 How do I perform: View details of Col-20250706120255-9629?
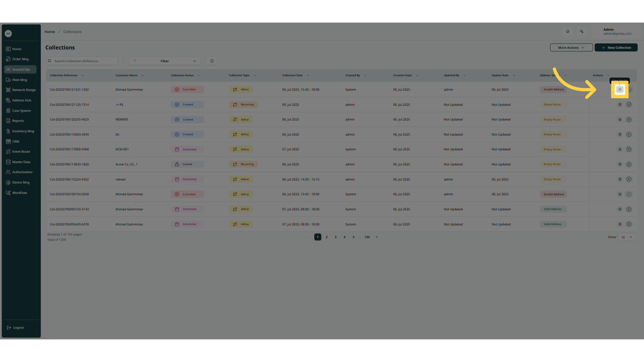(620, 120)
